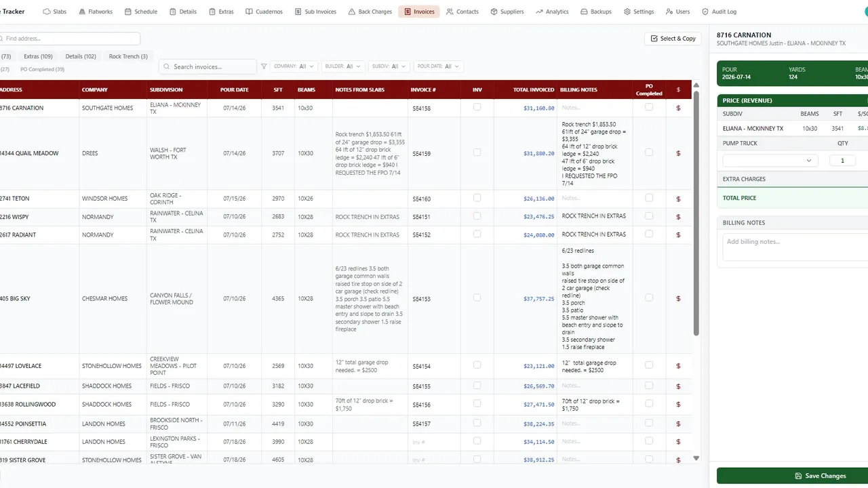Open the Pour Date filter dropdown
Viewport: 868px width, 488px height.
pyautogui.click(x=438, y=66)
